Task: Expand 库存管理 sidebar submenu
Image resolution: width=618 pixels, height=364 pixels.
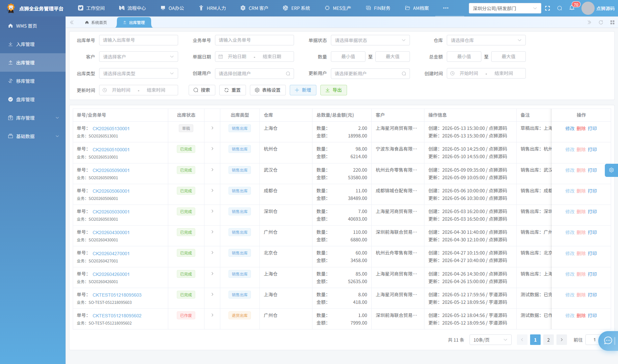Action: click(x=33, y=118)
